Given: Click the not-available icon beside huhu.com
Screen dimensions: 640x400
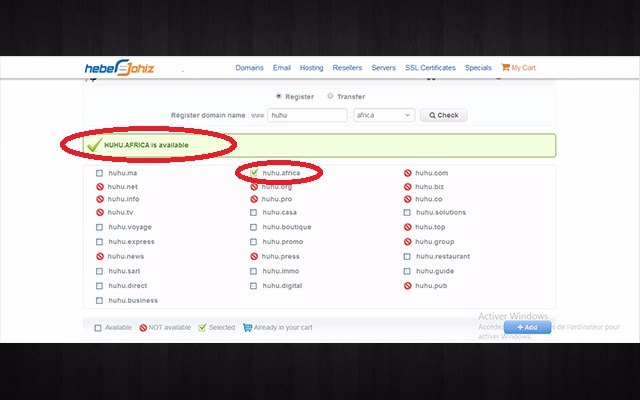Looking at the screenshot, I should (x=408, y=173).
